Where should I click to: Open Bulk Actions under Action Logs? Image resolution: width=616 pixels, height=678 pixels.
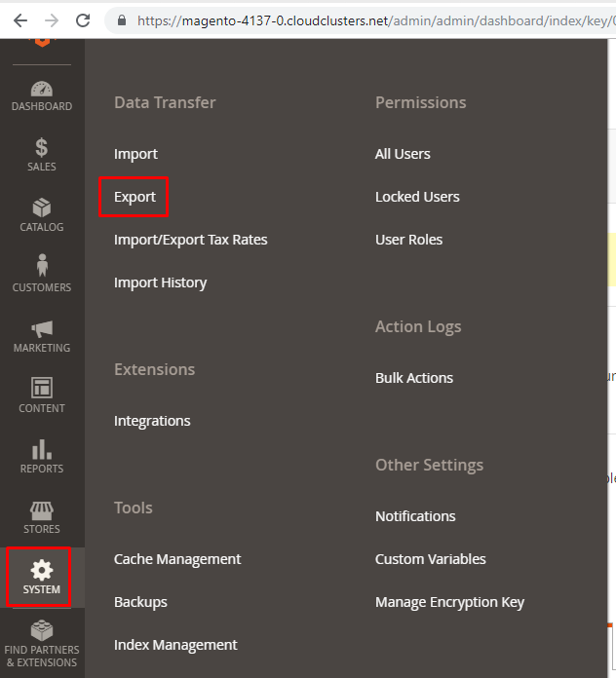coord(414,378)
